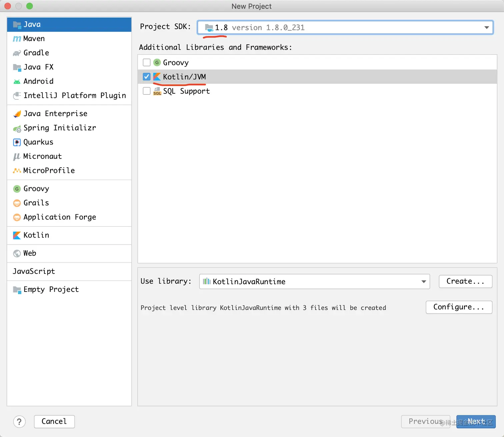Open the Use library dropdown arrow
The width and height of the screenshot is (504, 437).
424,282
